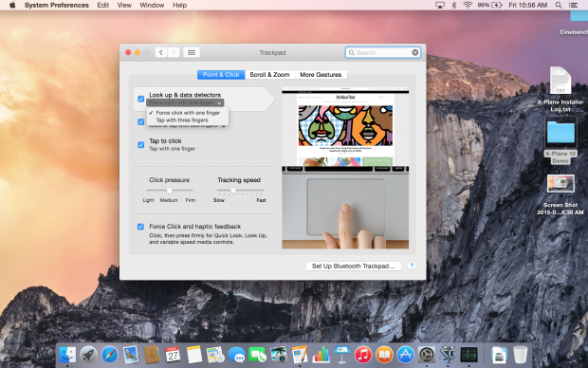This screenshot has height=368, width=588.
Task: Switch to More Gestures tab
Action: click(x=321, y=75)
